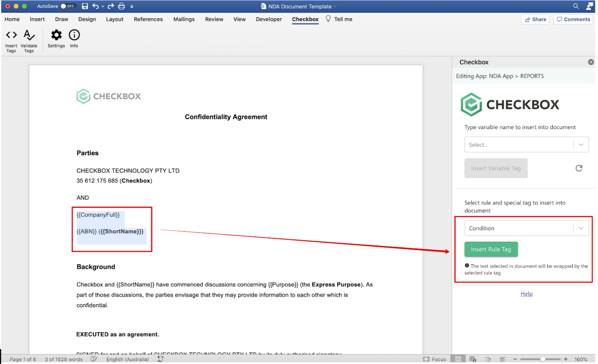Search the document with the magnifier icon

(576, 6)
